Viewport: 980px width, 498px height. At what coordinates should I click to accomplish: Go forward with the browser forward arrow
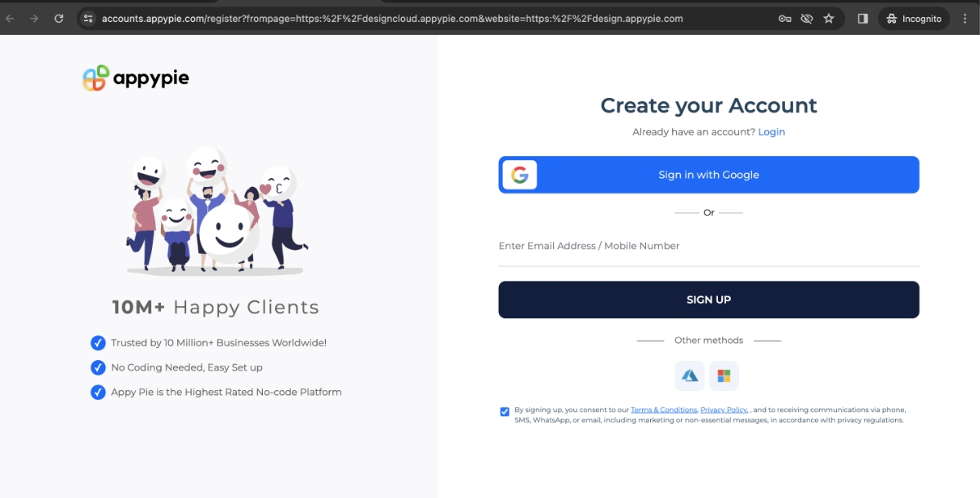[34, 18]
